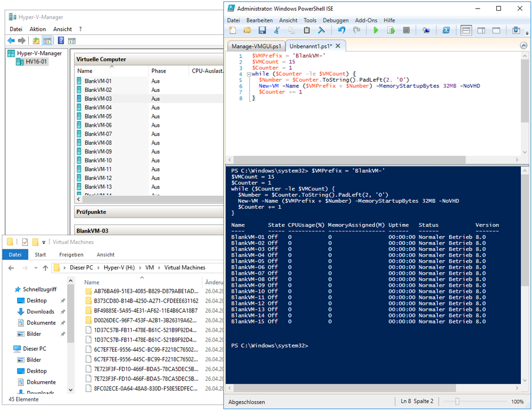Click the Virtuelle Computer list horizontal scrollbar

pos(152,199)
